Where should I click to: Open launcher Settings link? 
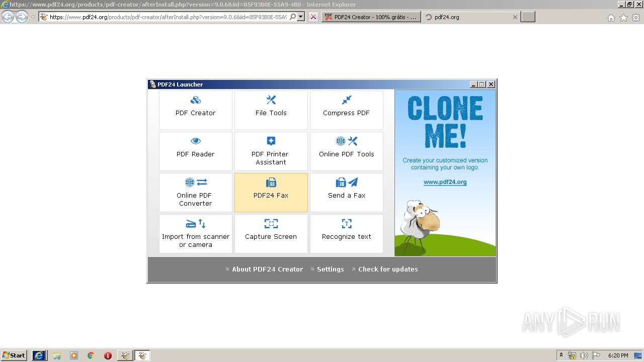(330, 269)
